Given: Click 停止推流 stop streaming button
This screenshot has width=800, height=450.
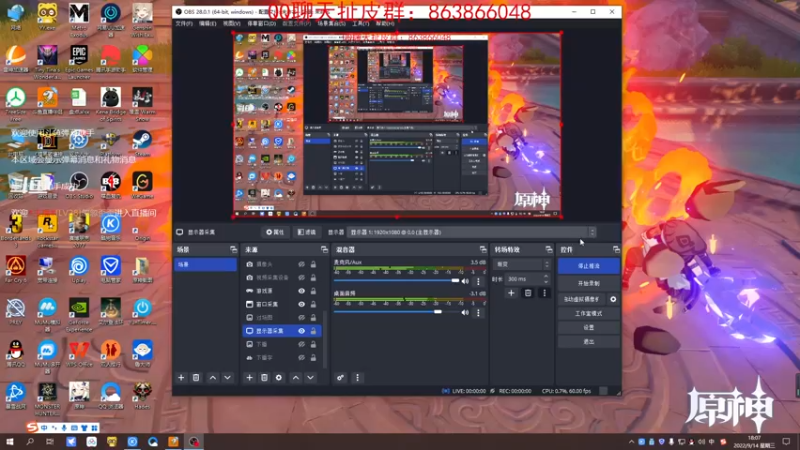Looking at the screenshot, I should pyautogui.click(x=589, y=266).
